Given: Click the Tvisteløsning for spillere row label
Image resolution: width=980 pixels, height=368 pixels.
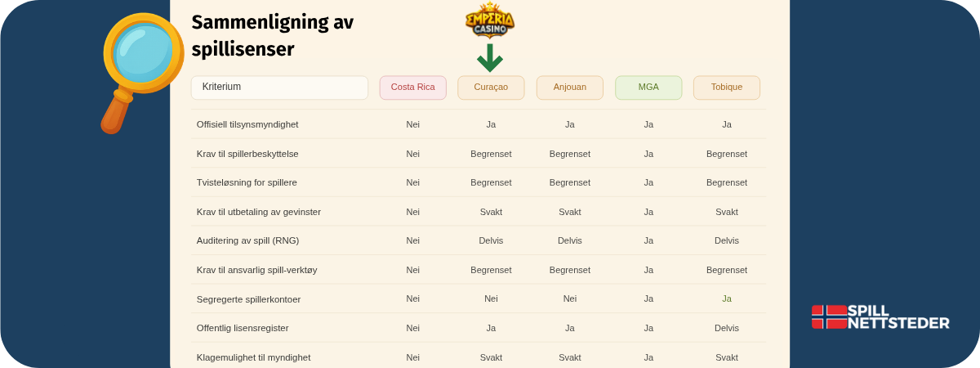Looking at the screenshot, I should pyautogui.click(x=247, y=182).
